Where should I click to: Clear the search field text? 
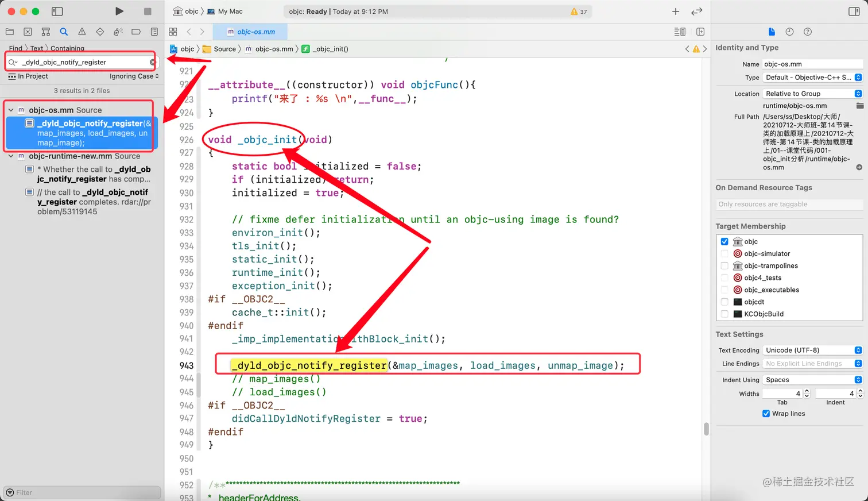point(153,62)
